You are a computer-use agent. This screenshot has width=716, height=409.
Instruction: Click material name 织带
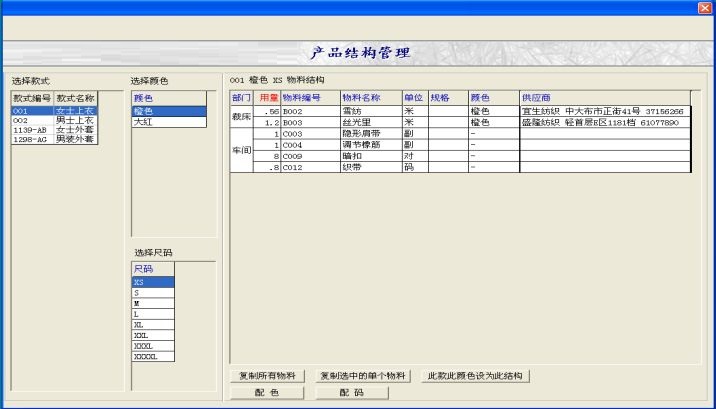coord(371,168)
